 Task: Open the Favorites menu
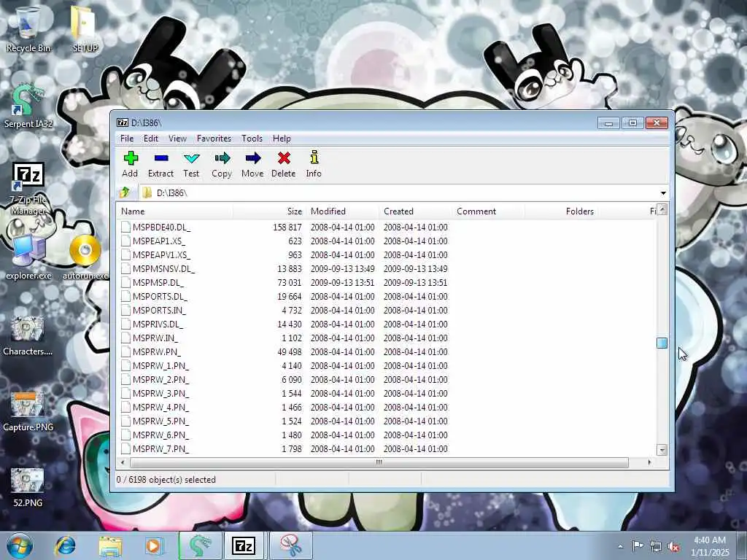[214, 139]
